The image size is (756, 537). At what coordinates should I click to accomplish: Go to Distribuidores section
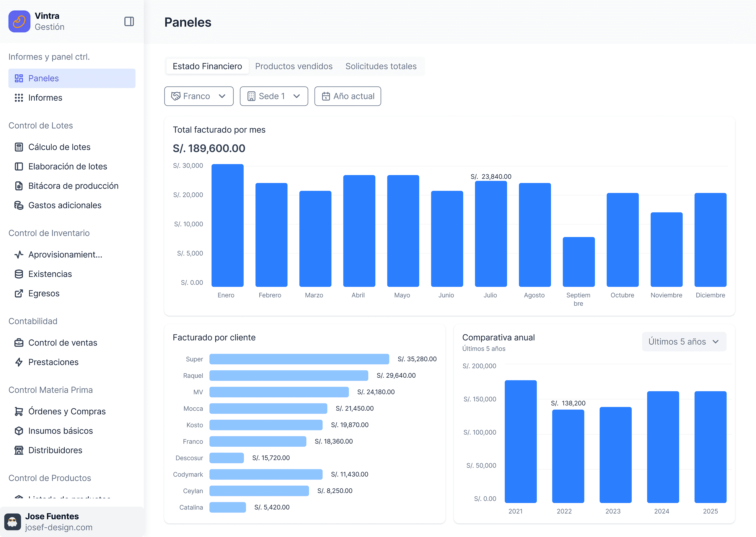pyautogui.click(x=72, y=450)
